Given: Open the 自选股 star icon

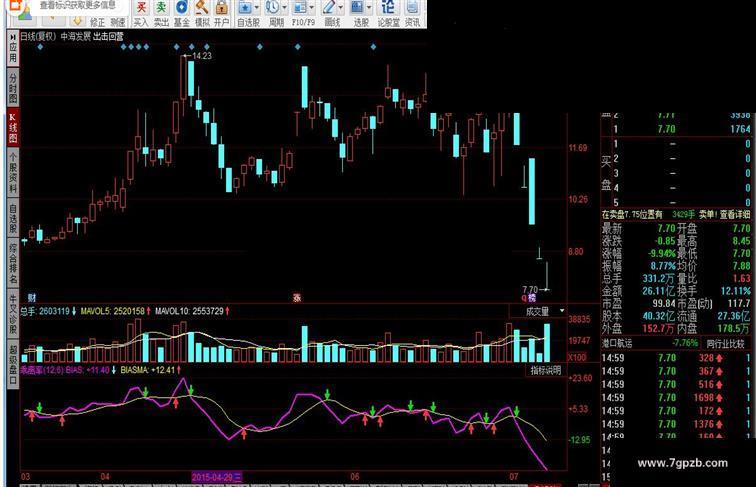Looking at the screenshot, I should coord(245,8).
